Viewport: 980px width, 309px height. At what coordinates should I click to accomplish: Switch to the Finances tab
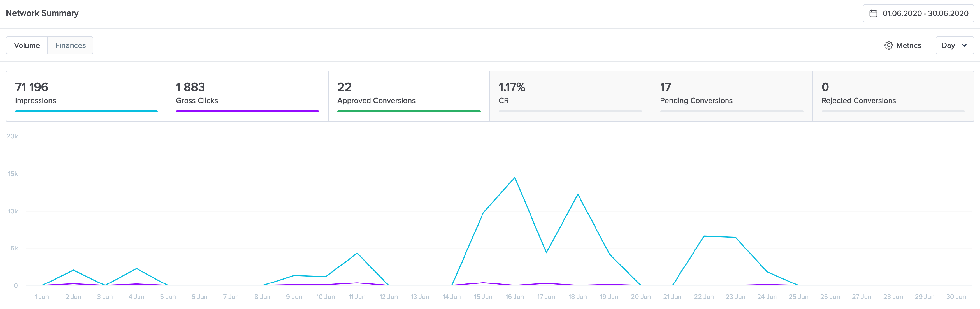click(x=70, y=45)
